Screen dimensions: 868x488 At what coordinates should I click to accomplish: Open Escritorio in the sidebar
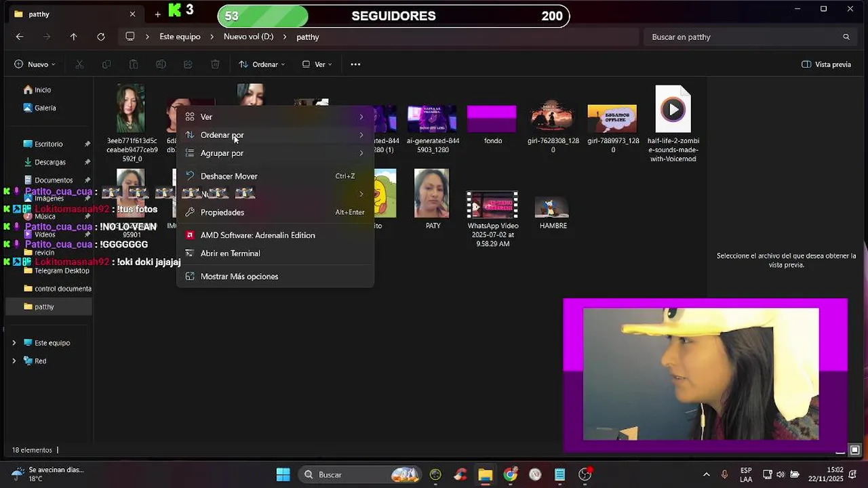(x=48, y=144)
